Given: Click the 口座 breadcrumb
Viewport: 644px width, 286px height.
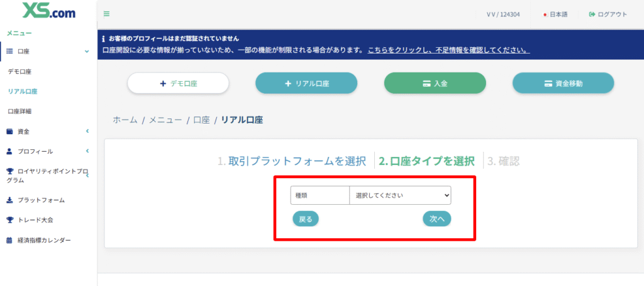Looking at the screenshot, I should (201, 120).
